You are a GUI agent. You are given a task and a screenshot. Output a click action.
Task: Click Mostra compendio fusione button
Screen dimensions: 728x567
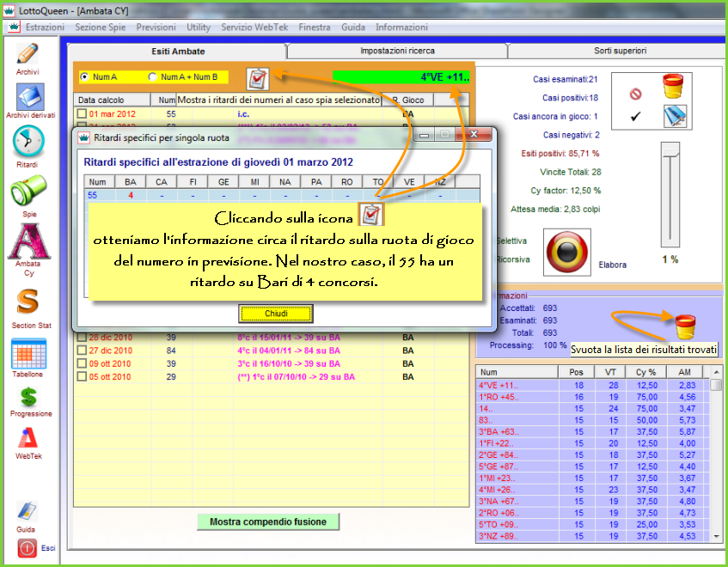point(268,521)
